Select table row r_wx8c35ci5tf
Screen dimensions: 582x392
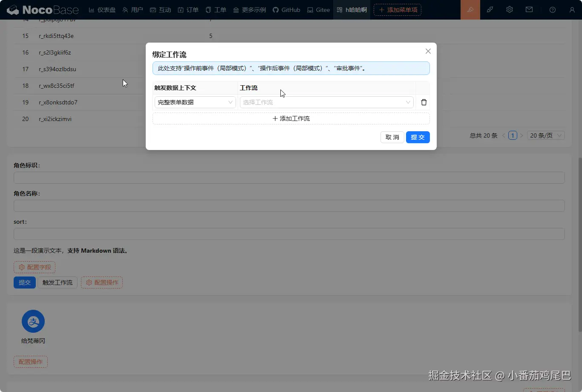pyautogui.click(x=289, y=86)
